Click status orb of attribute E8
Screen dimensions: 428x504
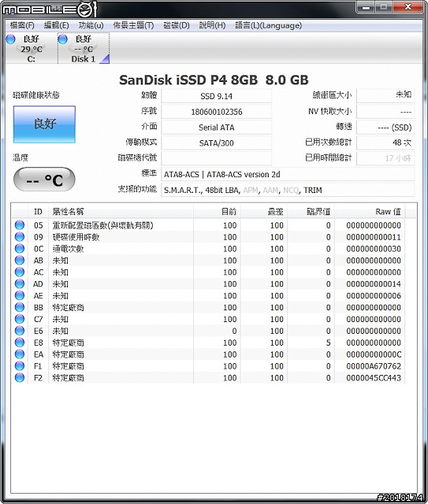[20, 343]
